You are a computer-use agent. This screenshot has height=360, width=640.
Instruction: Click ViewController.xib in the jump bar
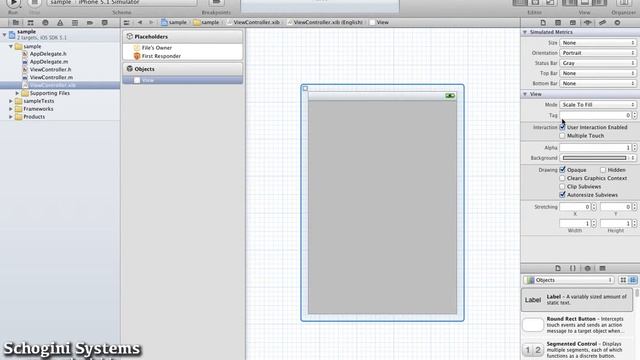(256, 22)
